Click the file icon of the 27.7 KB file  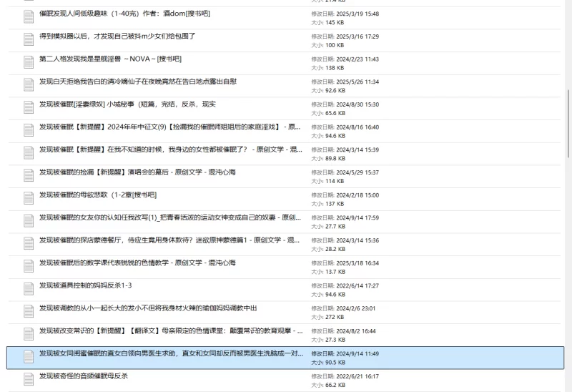(x=29, y=221)
